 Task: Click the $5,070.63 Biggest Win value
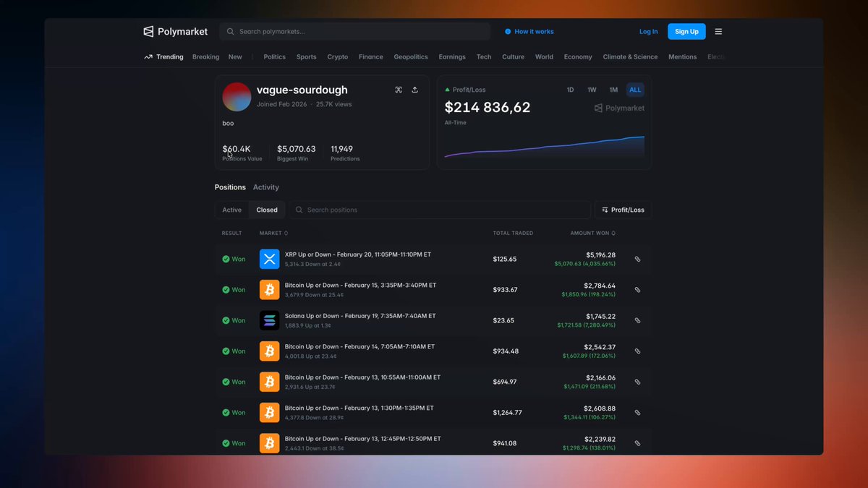[x=297, y=149]
